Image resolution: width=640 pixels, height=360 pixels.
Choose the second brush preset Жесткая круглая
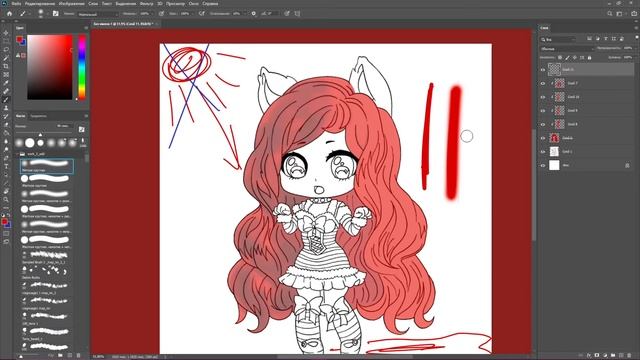point(47,180)
